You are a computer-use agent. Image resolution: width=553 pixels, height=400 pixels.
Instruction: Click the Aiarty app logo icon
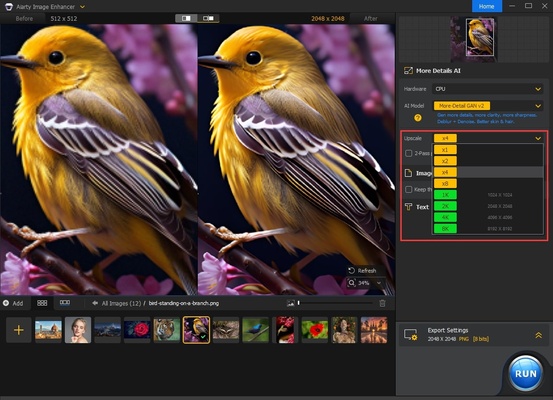[9, 7]
